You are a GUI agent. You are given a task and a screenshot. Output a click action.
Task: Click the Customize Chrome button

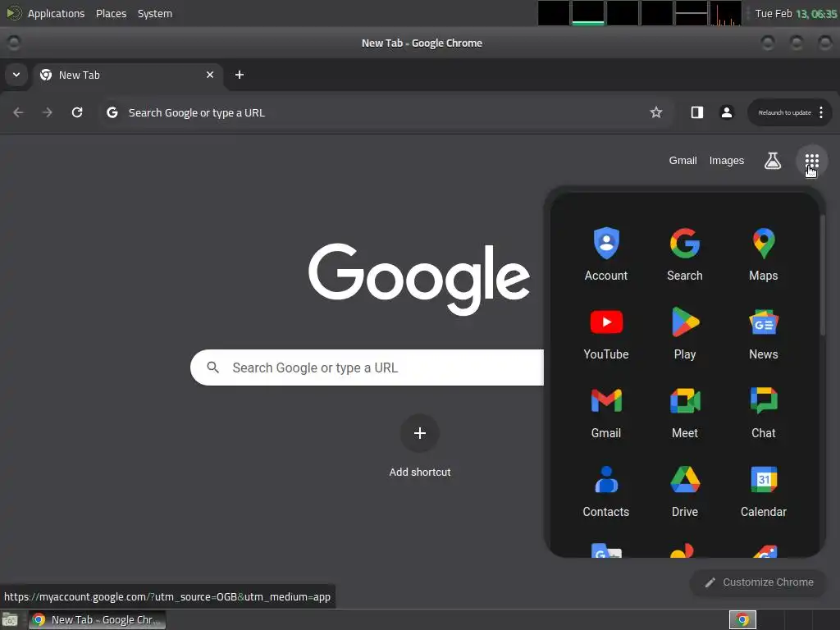click(x=758, y=582)
